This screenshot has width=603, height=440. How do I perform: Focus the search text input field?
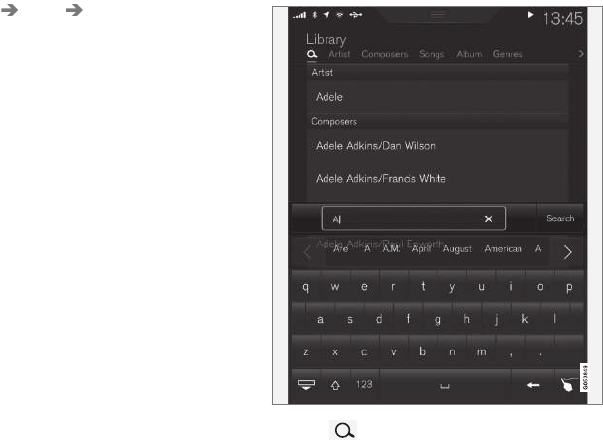[413, 218]
